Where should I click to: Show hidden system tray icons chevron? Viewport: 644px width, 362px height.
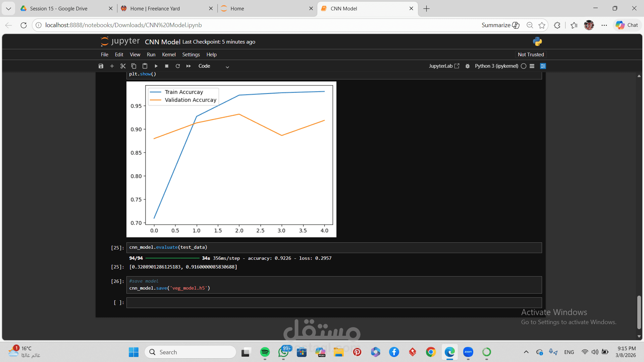coord(526,352)
